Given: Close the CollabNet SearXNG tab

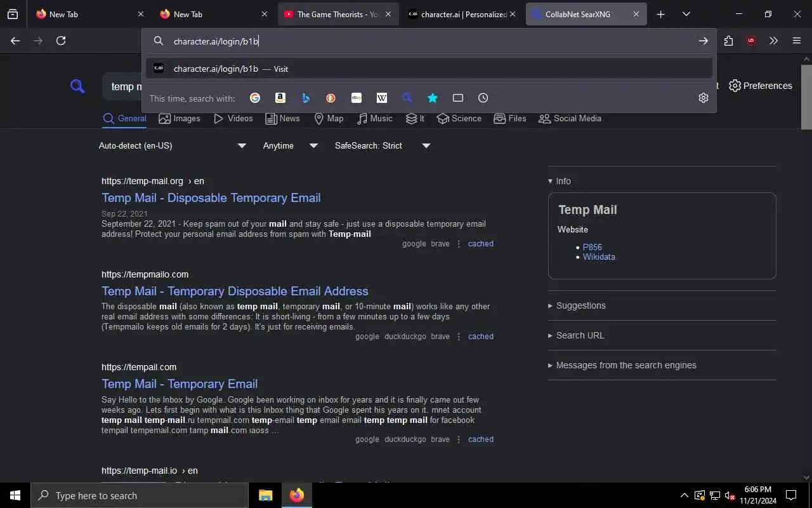Looking at the screenshot, I should tap(636, 14).
